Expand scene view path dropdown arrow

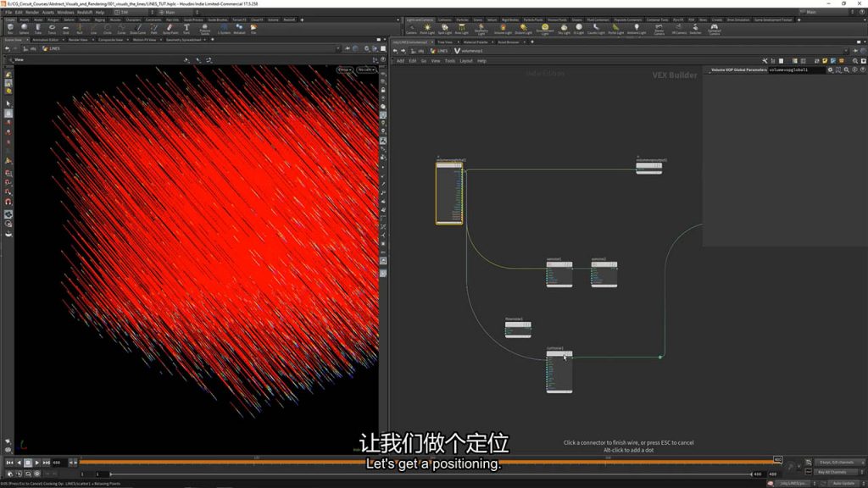point(338,48)
